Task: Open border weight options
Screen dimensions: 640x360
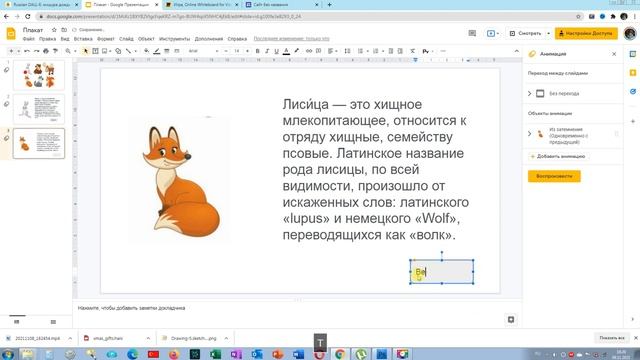Action: (167, 51)
